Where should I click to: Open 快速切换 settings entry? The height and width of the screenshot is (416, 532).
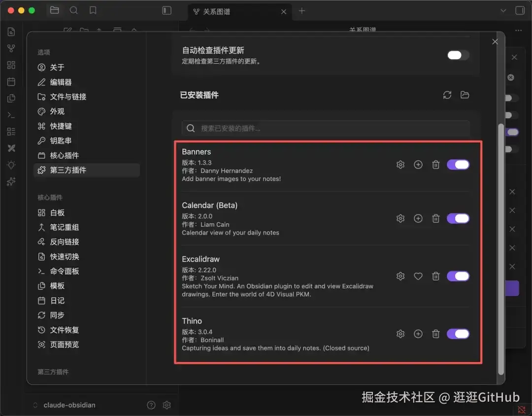coord(87,256)
